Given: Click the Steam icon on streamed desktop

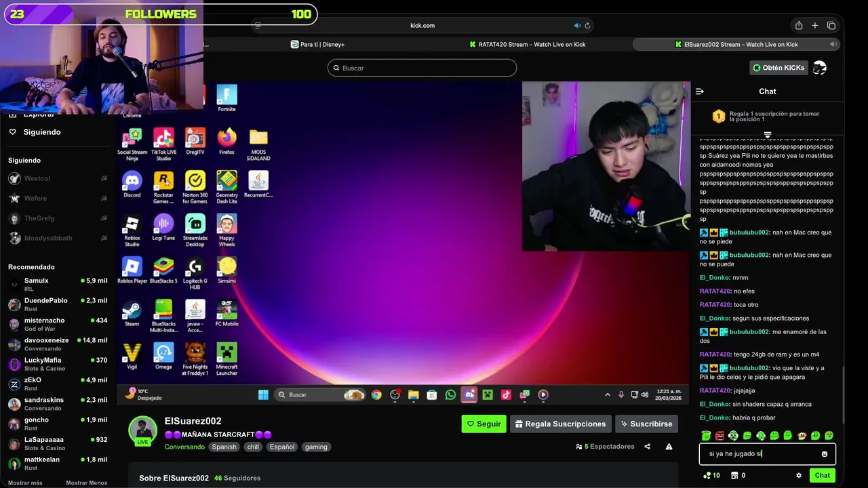Looking at the screenshot, I should 132,313.
